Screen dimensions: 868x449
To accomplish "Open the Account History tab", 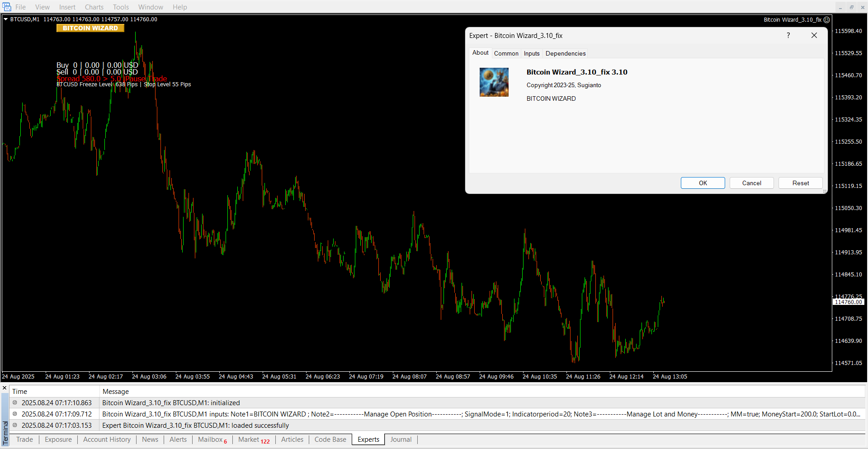I will [x=107, y=440].
